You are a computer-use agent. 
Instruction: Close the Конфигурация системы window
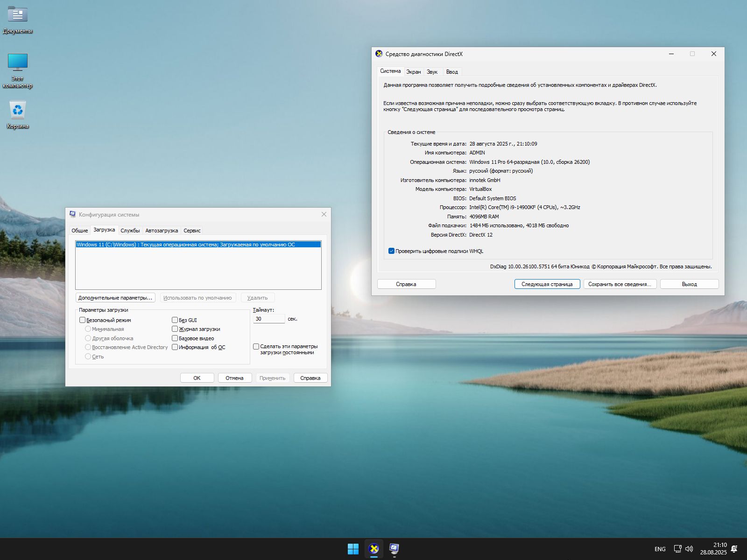click(x=324, y=214)
